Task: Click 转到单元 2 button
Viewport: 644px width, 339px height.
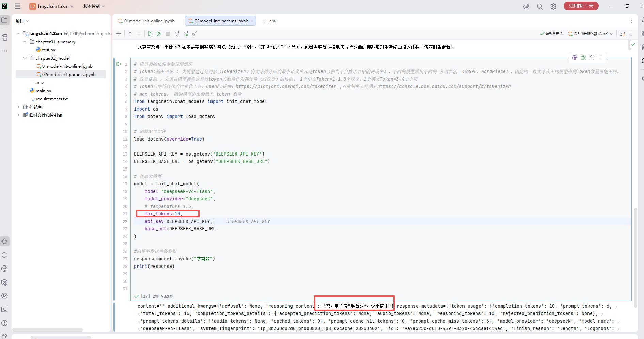Action: pyautogui.click(x=551, y=34)
